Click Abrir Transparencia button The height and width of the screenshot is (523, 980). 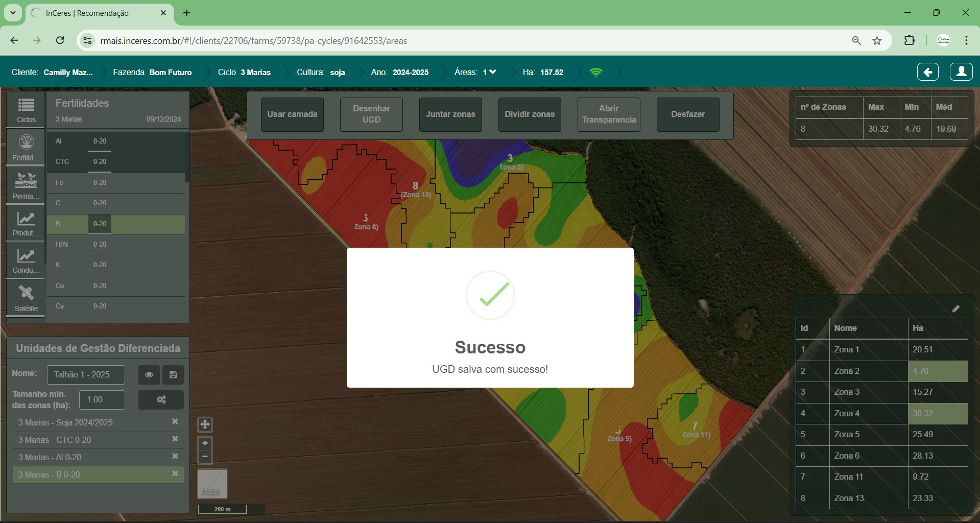[x=609, y=114]
